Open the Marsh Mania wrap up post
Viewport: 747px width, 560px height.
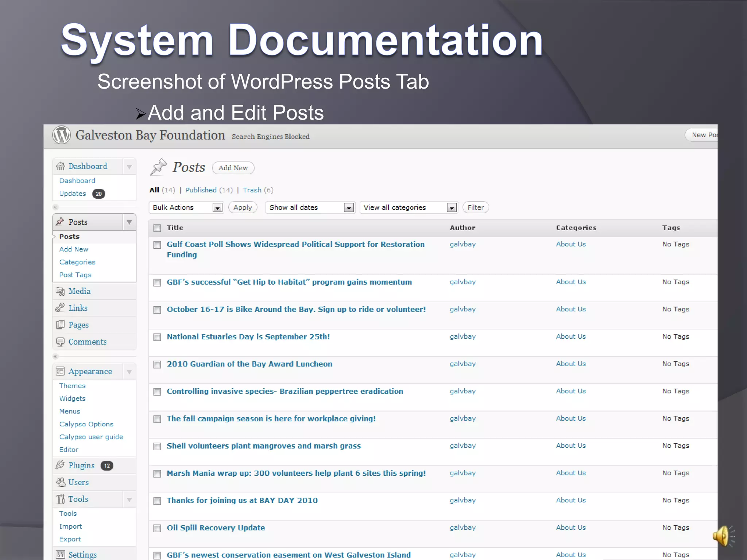coord(296,473)
